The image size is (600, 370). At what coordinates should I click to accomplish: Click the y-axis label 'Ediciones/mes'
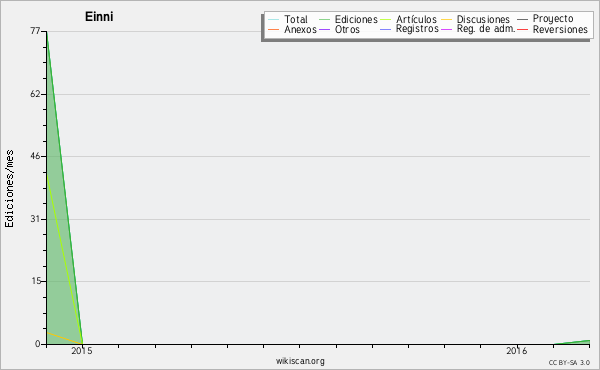tap(9, 189)
